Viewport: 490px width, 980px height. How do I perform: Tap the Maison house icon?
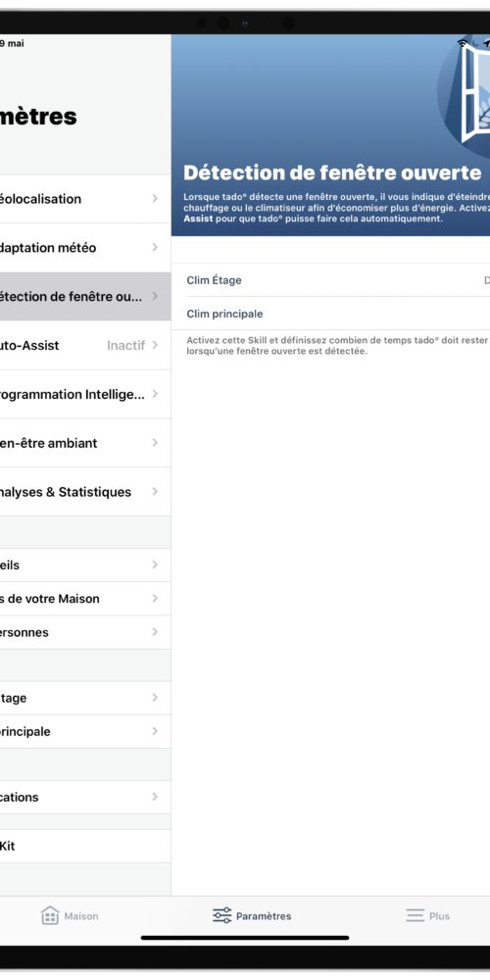pyautogui.click(x=50, y=915)
